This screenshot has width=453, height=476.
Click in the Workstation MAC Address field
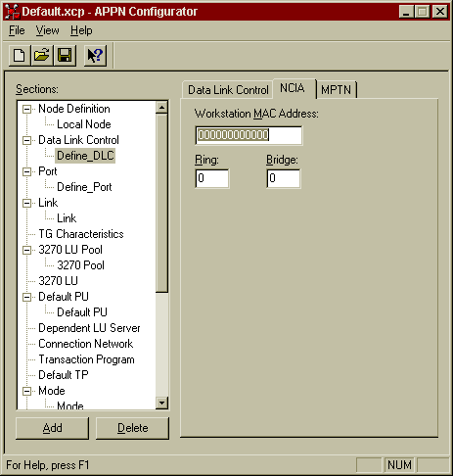(x=249, y=135)
